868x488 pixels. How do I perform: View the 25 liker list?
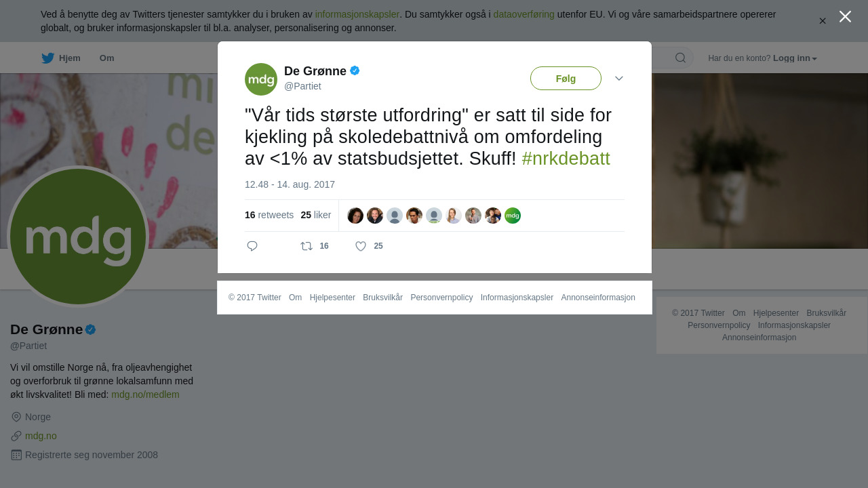click(316, 215)
